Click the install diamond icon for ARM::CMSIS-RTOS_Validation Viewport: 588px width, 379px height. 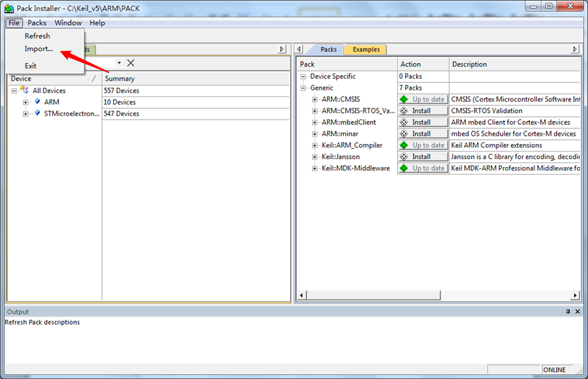tap(404, 111)
